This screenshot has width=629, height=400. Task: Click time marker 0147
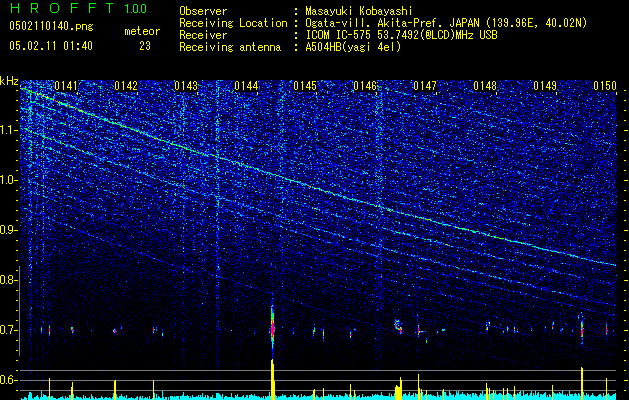425,85
